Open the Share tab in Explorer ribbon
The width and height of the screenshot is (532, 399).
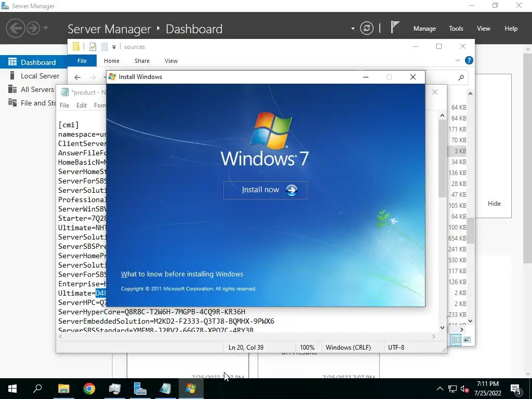[x=142, y=61]
